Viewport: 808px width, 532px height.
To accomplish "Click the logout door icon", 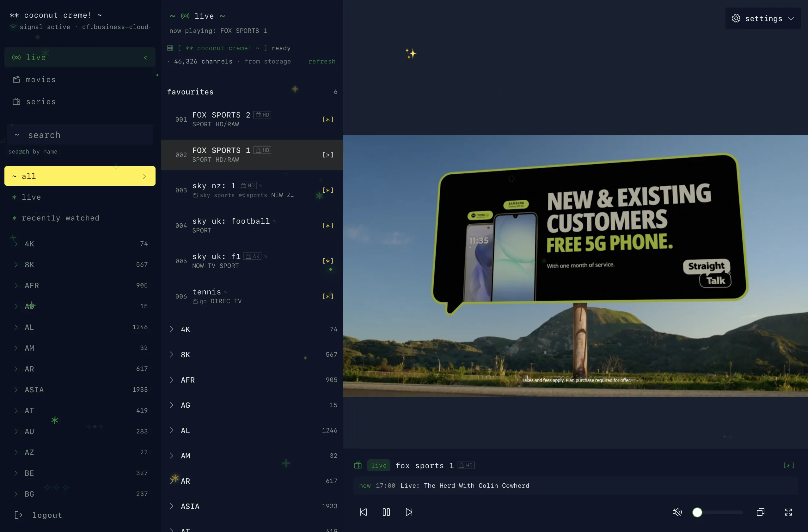I will tap(19, 515).
